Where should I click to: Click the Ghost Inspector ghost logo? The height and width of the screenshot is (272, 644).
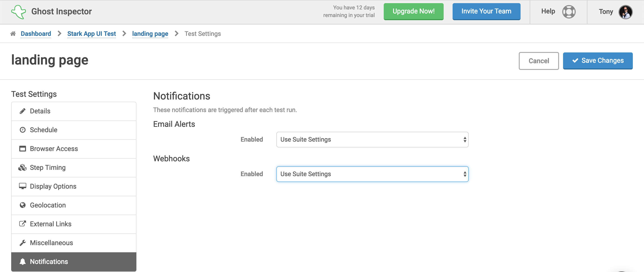(18, 12)
